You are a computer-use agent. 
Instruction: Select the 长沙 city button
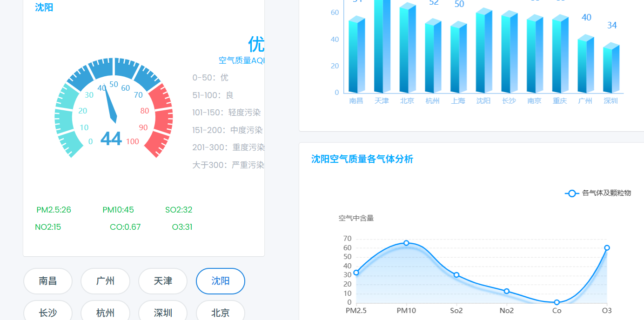tap(48, 312)
